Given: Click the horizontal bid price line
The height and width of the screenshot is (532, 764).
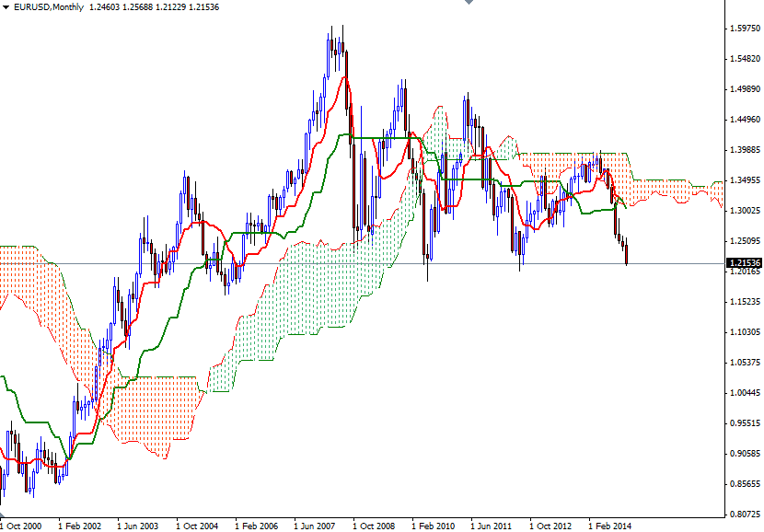Looking at the screenshot, I should 368,263.
